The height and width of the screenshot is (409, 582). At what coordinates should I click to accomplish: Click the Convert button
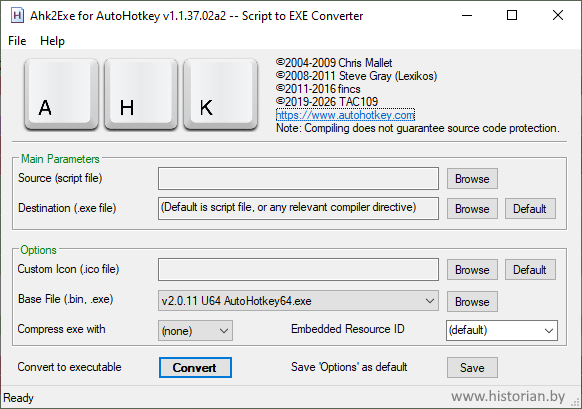(195, 367)
